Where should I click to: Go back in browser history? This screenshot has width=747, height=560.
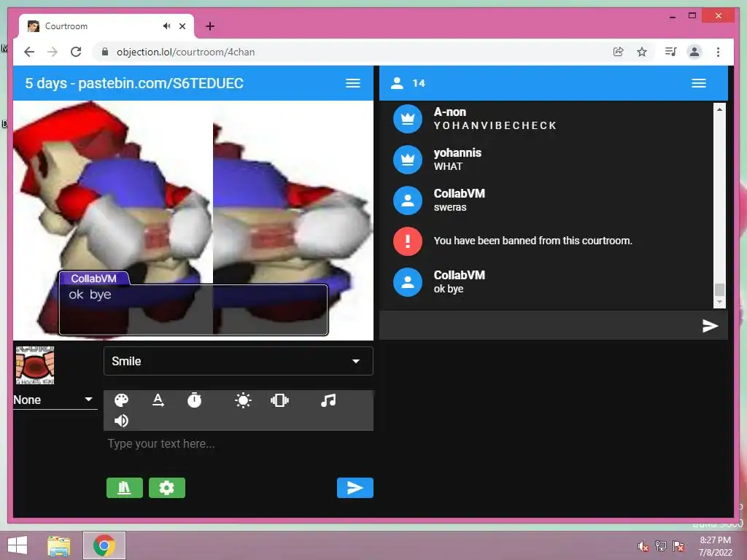(29, 52)
